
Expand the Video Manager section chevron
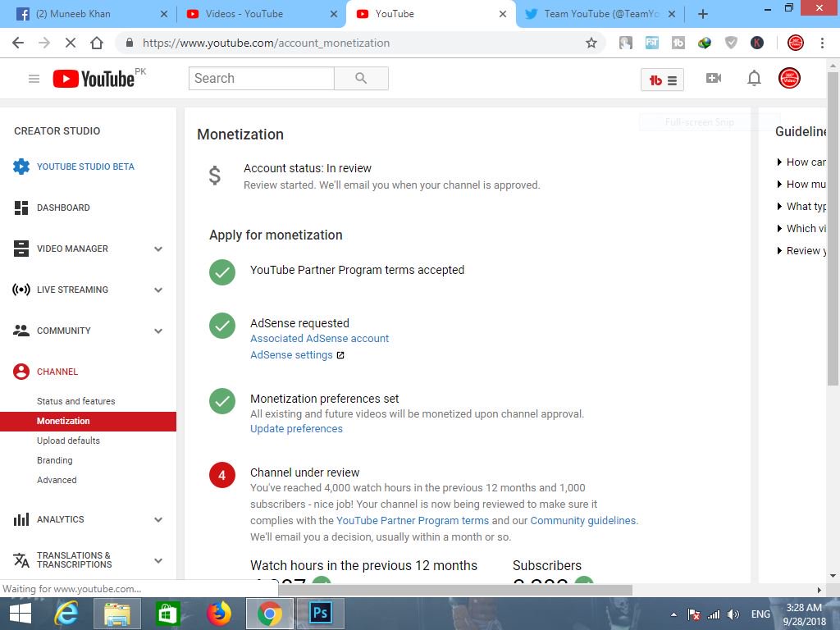pos(158,249)
